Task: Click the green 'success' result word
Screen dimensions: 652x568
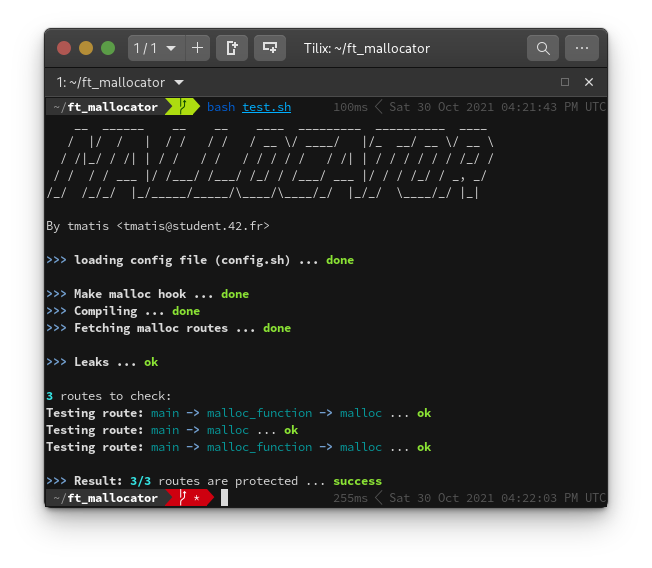Action: click(x=358, y=481)
